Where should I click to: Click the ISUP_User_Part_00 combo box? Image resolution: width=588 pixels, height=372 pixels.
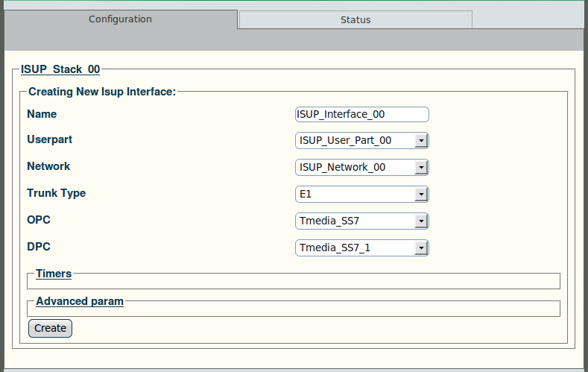click(362, 141)
